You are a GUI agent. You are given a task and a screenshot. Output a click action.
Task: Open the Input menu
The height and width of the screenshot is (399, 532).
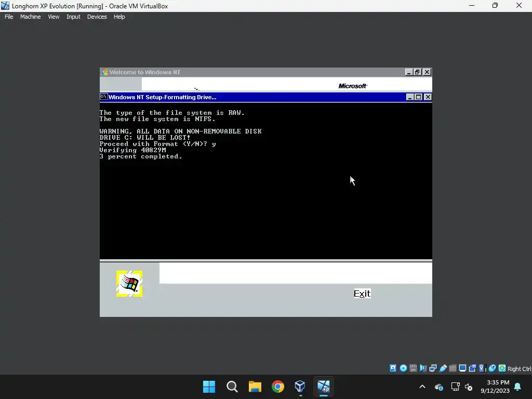coord(73,17)
